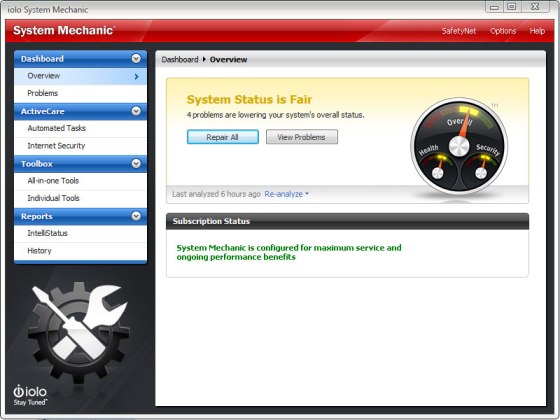This screenshot has height=420, width=560.
Task: Maximize the iolo System Mechanic window
Action: pyautogui.click(x=512, y=7)
